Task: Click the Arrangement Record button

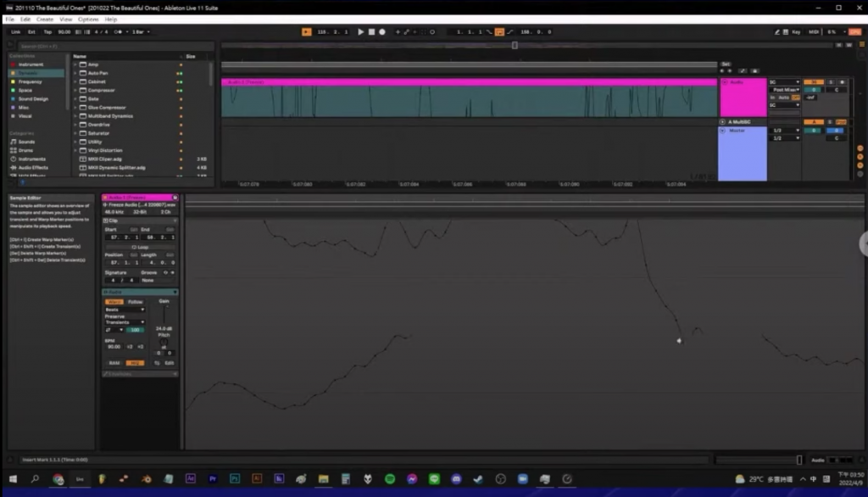Action: pos(382,32)
